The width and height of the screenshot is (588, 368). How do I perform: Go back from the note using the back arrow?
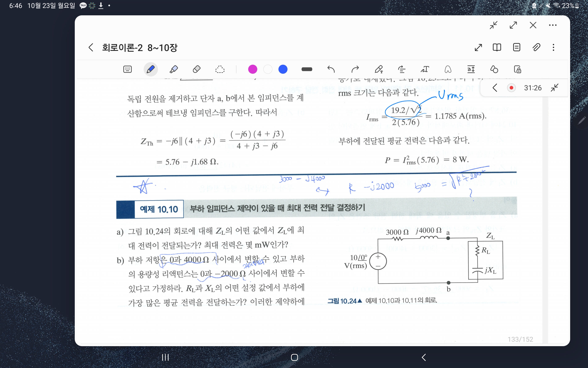[x=91, y=47]
